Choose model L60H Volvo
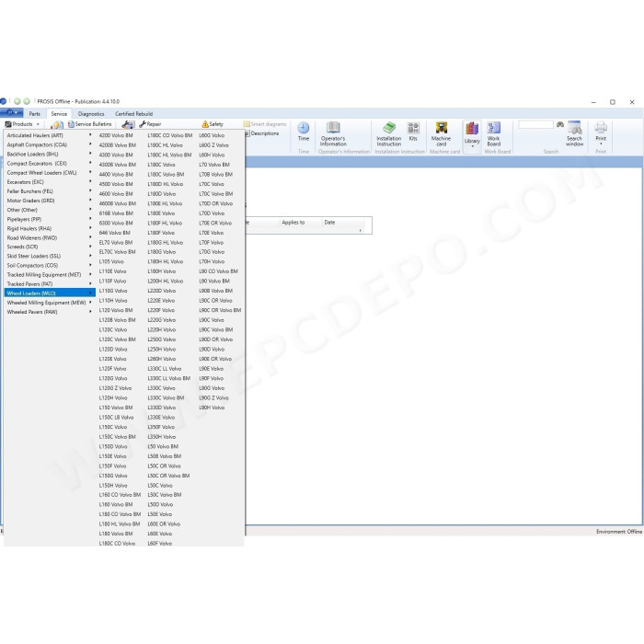644x644 pixels. 212,155
